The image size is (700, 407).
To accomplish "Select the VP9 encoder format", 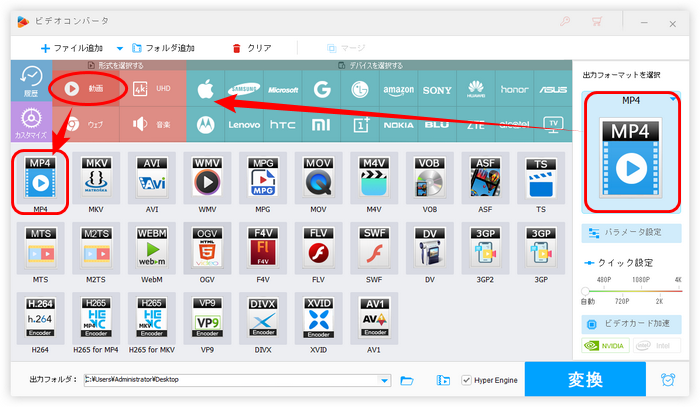I will [207, 318].
